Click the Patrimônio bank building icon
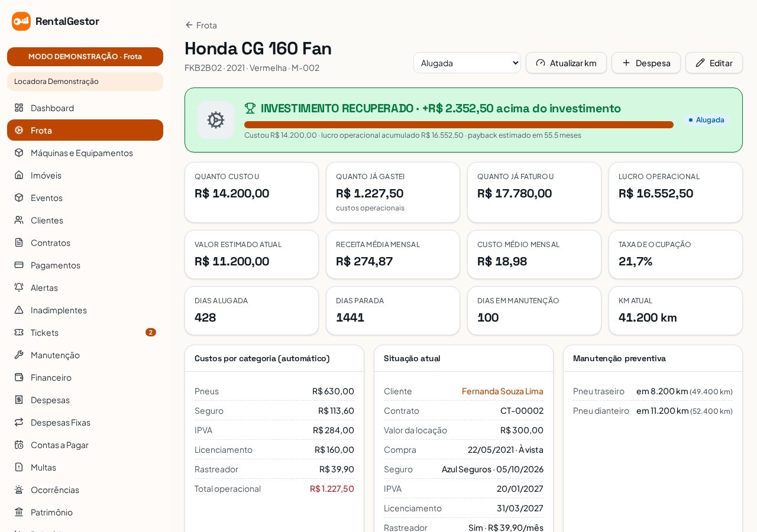The height and width of the screenshot is (532, 757). point(19,512)
